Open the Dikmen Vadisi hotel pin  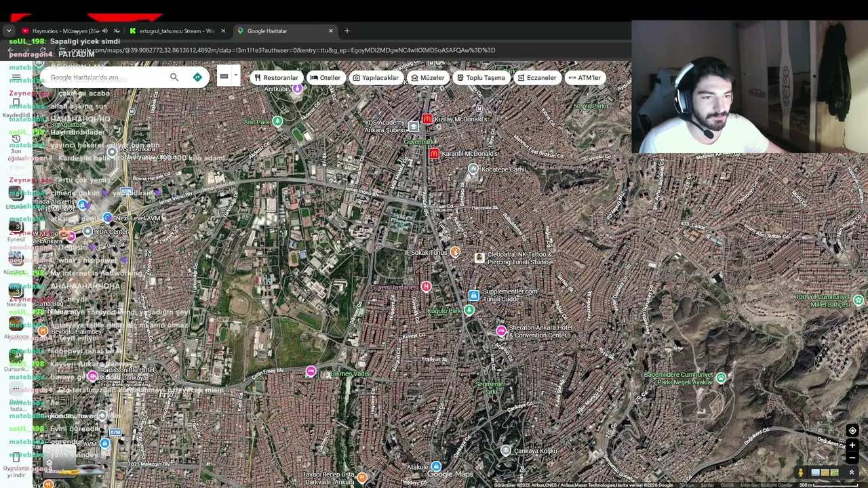(x=311, y=371)
